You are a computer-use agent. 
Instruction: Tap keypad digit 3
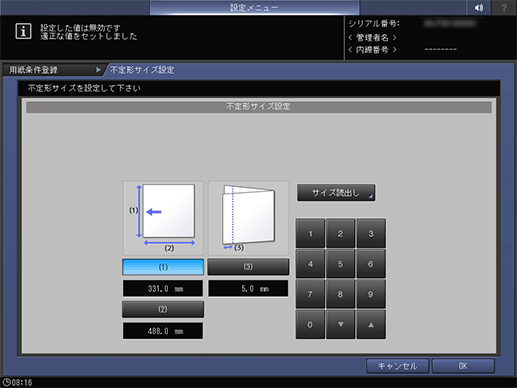(x=371, y=234)
